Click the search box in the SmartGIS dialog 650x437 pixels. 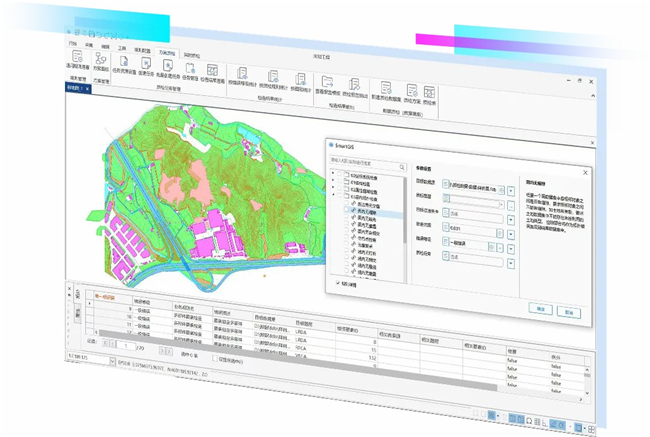365,160
